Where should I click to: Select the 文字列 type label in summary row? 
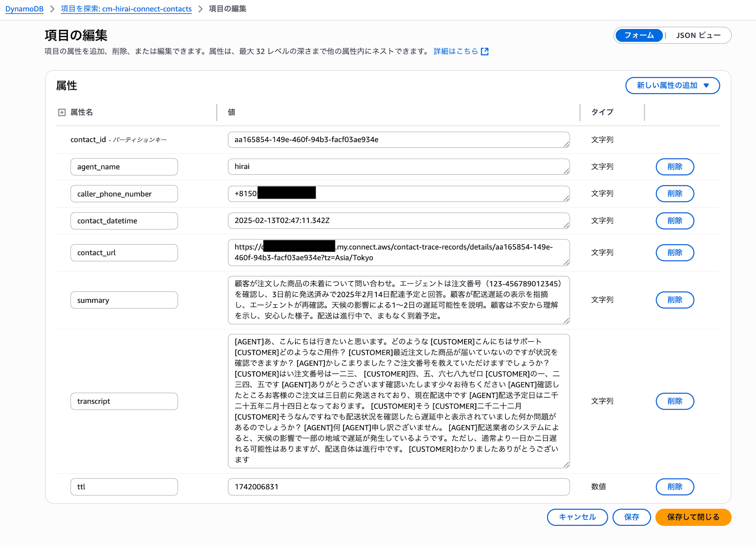point(602,300)
